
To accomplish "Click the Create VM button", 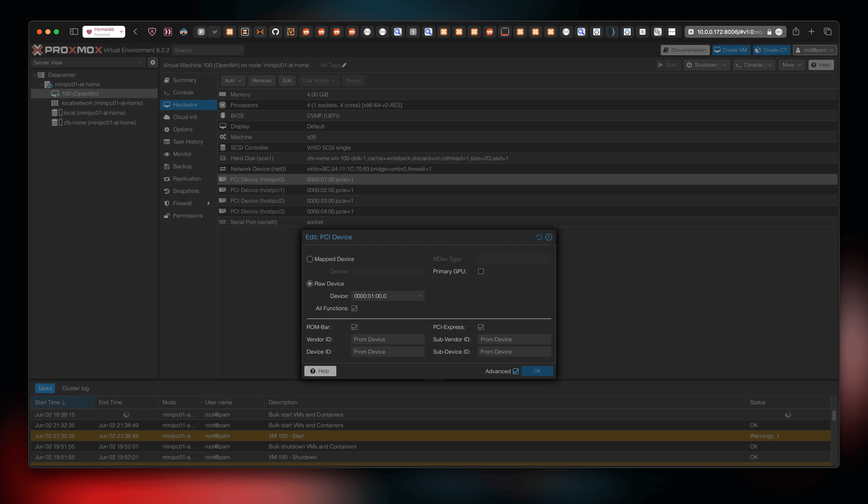I will (731, 50).
